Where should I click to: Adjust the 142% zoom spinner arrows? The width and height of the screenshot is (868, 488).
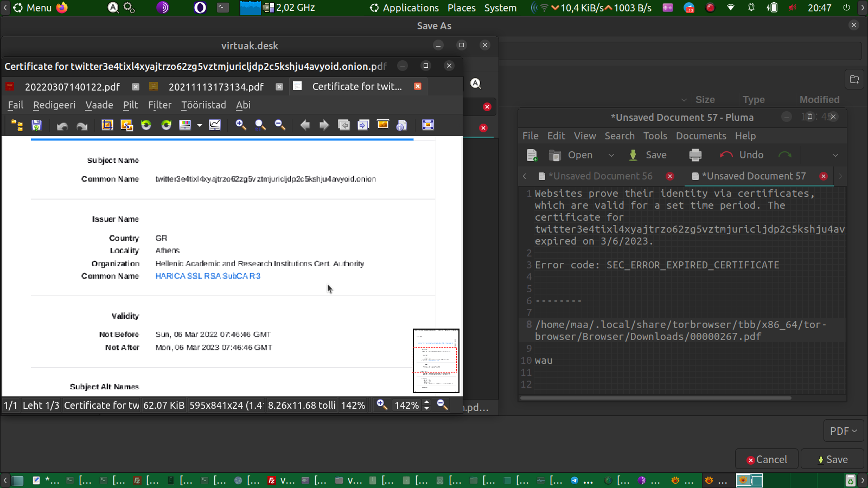426,405
